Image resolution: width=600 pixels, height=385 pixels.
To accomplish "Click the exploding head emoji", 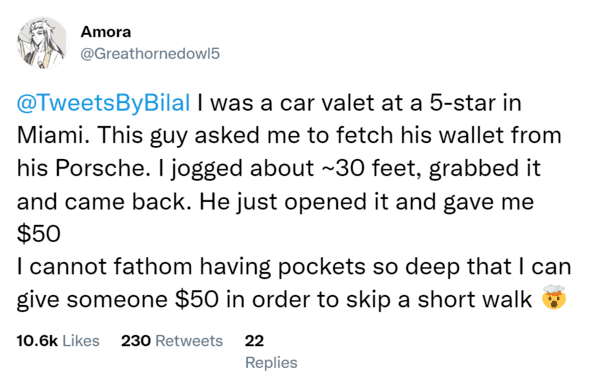I will (554, 297).
